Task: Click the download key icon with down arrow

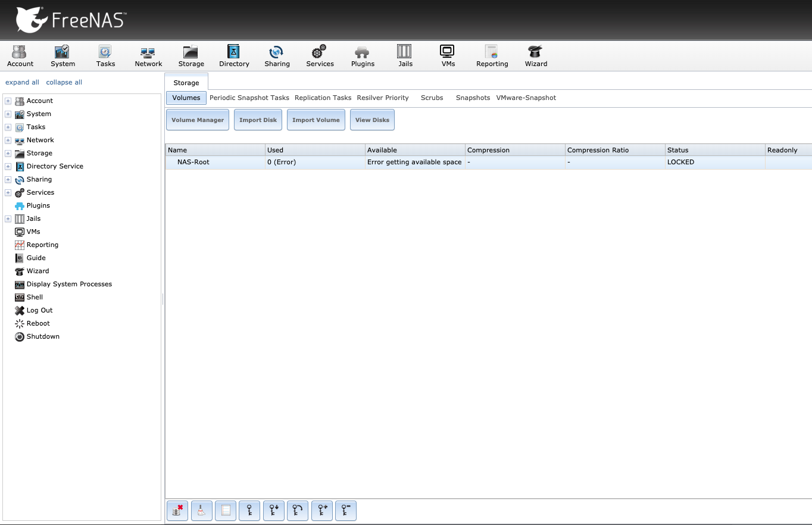Action: [274, 510]
